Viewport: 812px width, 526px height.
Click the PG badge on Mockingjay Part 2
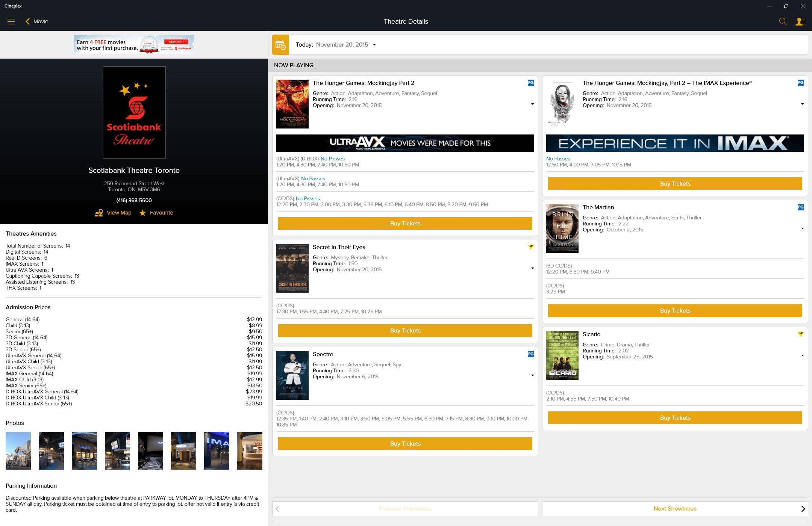[531, 83]
